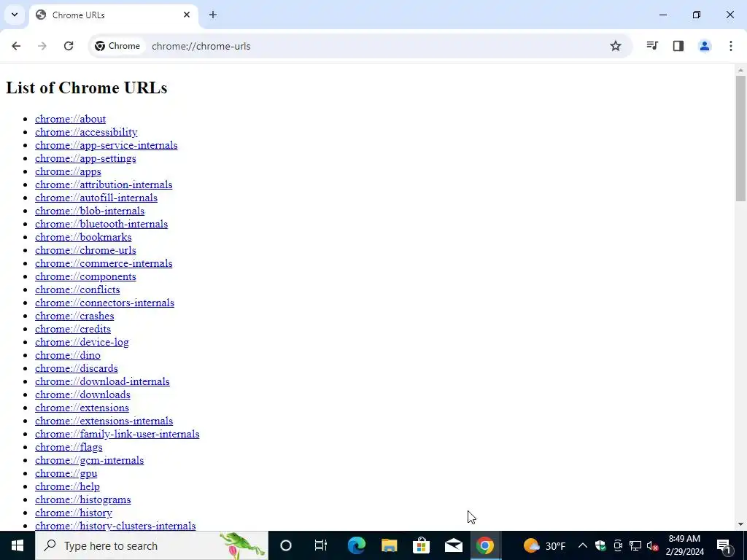Open Chrome's three-dot menu
This screenshot has width=747, height=560.
(731, 46)
